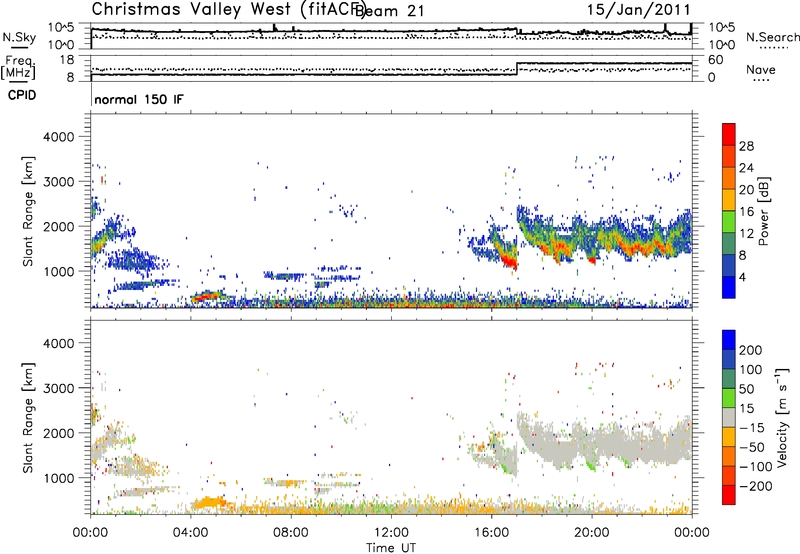Click the "12:00" time tick label

pos(391,533)
